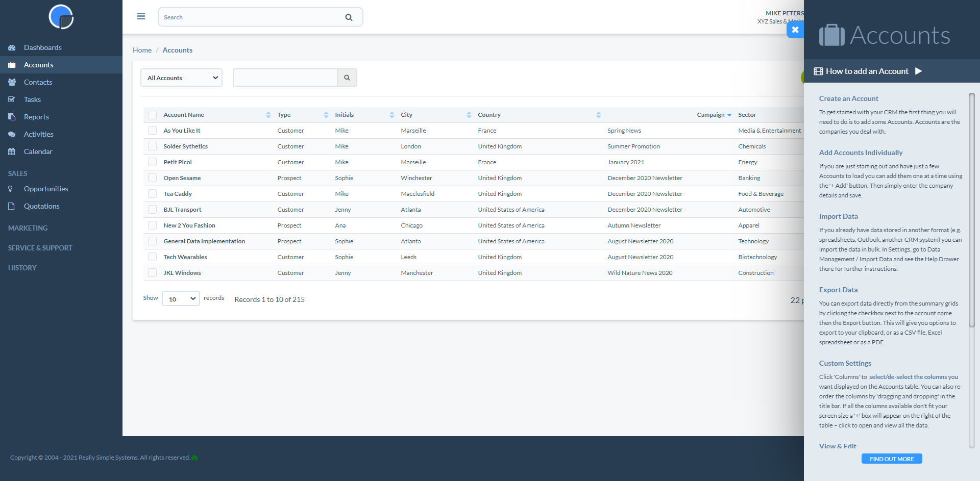Click the app logo at top left
Image resolution: width=980 pixels, height=481 pixels.
pos(61,17)
